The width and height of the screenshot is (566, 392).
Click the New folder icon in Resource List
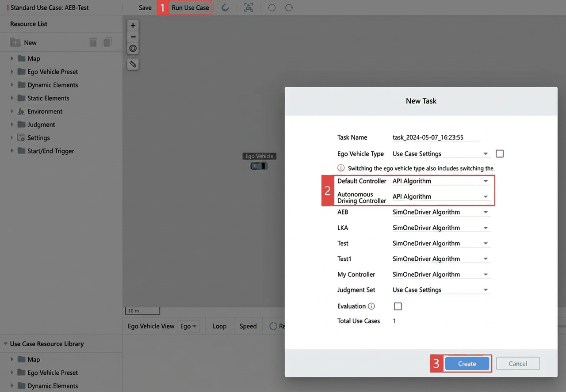pyautogui.click(x=15, y=42)
